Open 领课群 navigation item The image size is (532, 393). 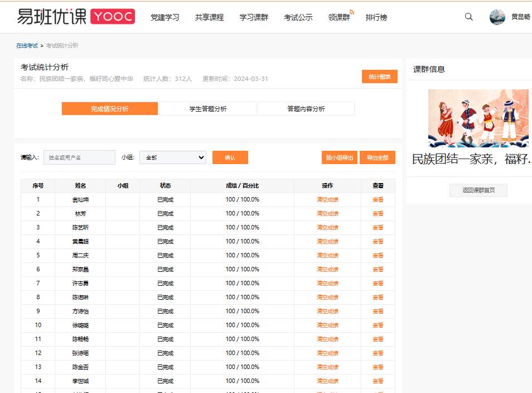[339, 17]
